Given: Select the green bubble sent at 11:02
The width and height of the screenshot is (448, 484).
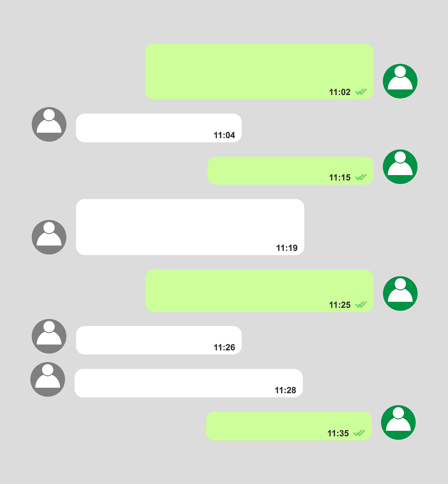Looking at the screenshot, I should point(259,71).
